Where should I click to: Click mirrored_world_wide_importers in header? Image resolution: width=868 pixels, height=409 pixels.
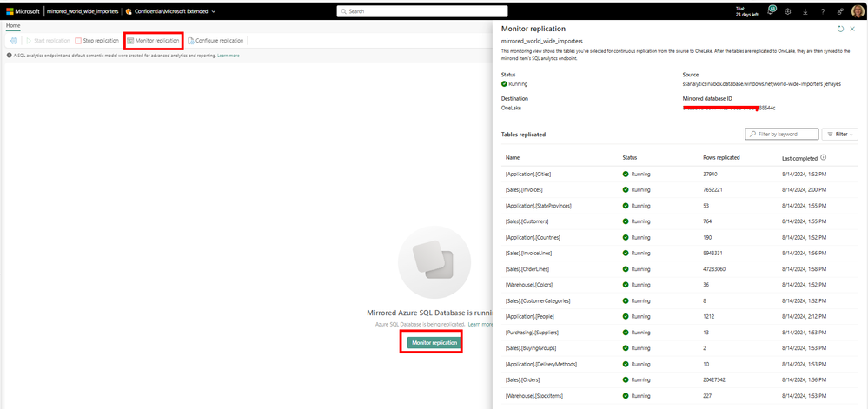click(83, 11)
